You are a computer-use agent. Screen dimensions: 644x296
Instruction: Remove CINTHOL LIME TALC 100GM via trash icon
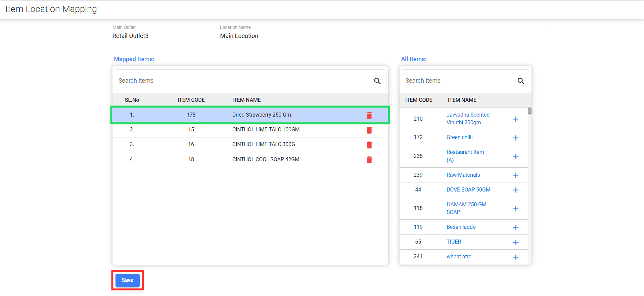[x=369, y=130]
